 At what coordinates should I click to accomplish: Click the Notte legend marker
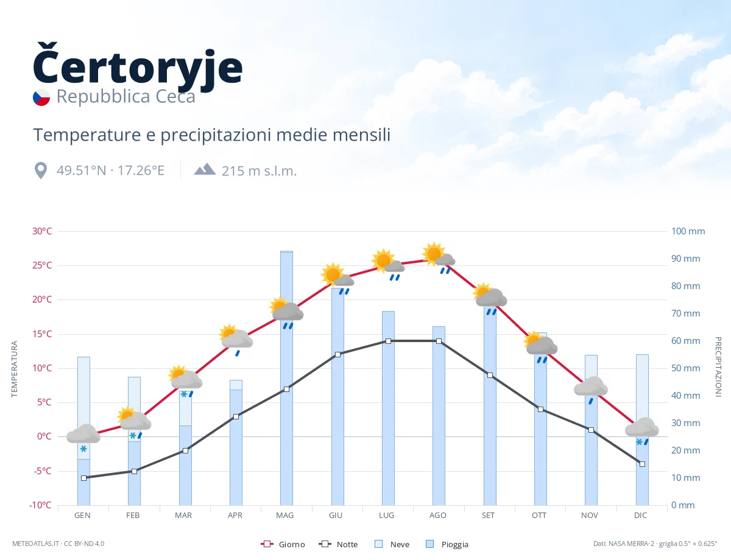pos(325,544)
